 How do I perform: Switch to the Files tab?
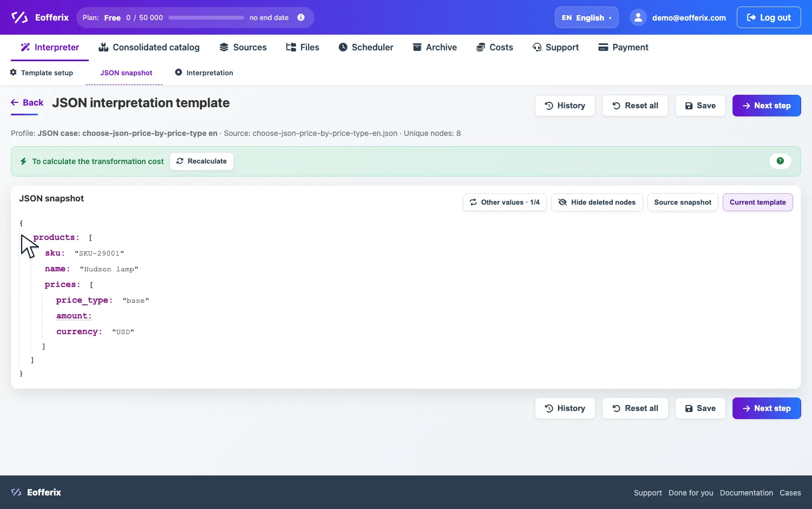tap(303, 48)
